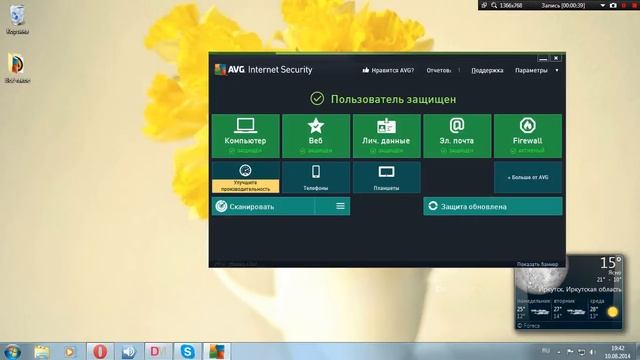
Task: Click the weather gadget 15° temperature
Action: pyautogui.click(x=610, y=263)
